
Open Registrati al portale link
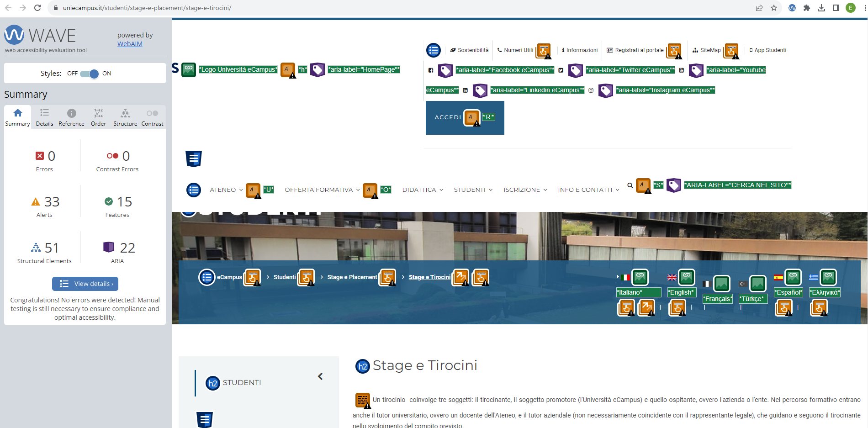(635, 50)
